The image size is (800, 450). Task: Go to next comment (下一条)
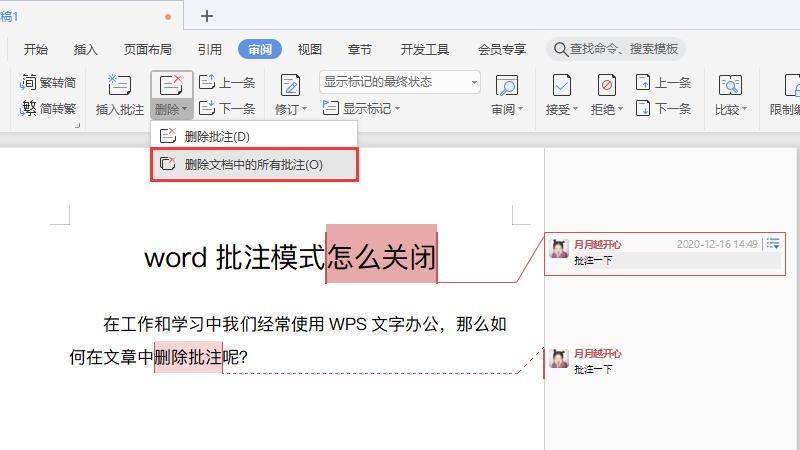click(x=228, y=108)
